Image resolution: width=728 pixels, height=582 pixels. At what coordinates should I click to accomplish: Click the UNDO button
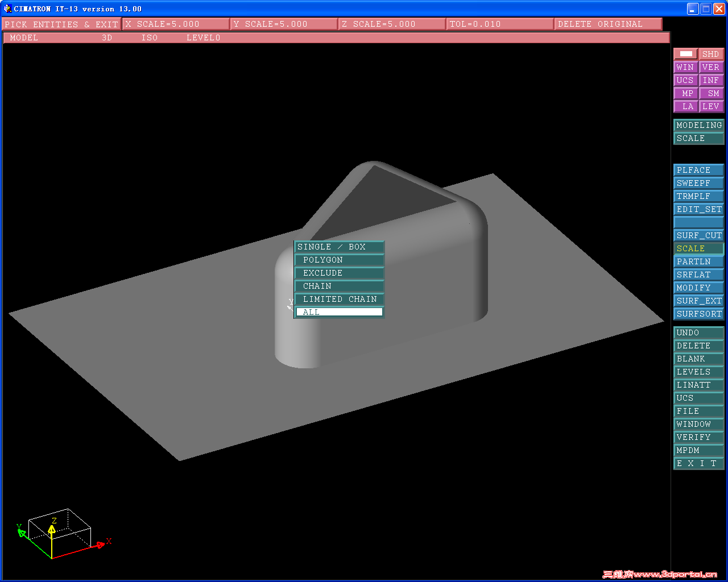699,332
